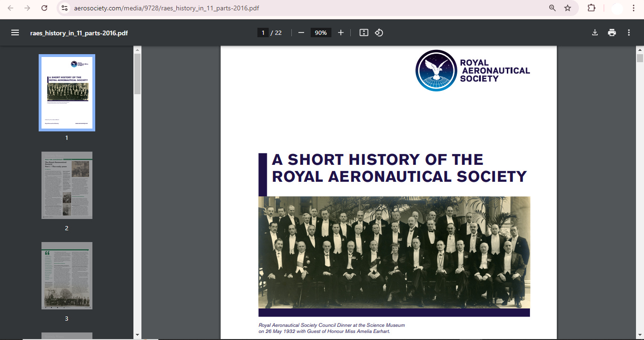Open the zoom magnifier in address bar
This screenshot has width=644, height=340.
(x=553, y=8)
